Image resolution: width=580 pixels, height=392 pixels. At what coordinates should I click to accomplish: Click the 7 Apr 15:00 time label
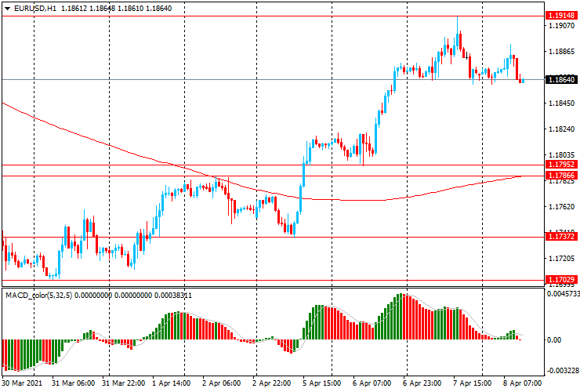point(472,383)
